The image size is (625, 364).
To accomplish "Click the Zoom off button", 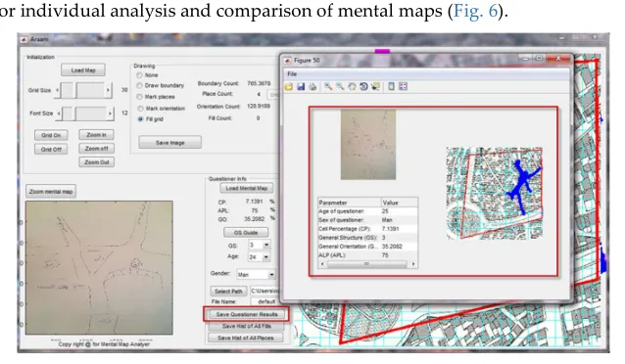I will (x=96, y=149).
